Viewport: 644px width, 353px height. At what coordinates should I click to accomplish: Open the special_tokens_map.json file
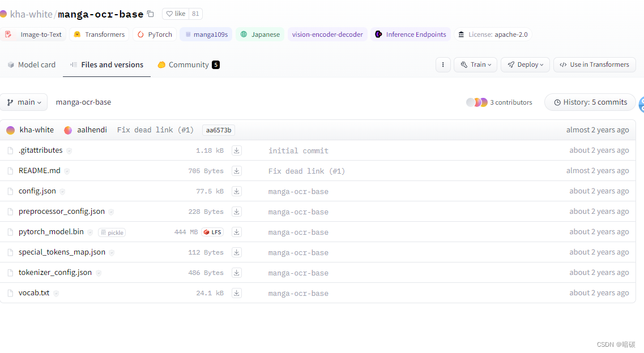tap(62, 252)
